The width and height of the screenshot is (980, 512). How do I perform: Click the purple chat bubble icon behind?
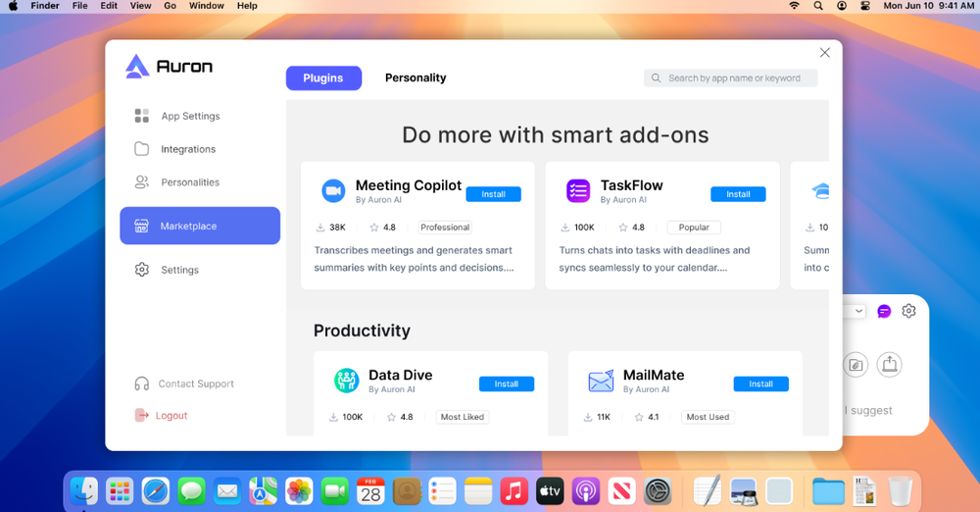[x=884, y=311]
